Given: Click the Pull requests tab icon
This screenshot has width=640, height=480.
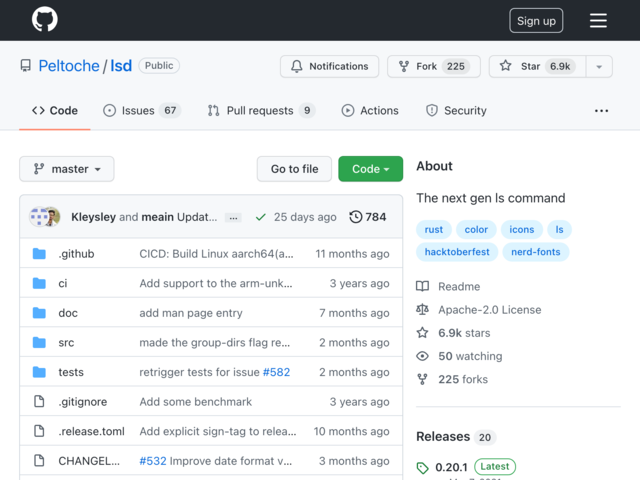Looking at the screenshot, I should click(213, 111).
